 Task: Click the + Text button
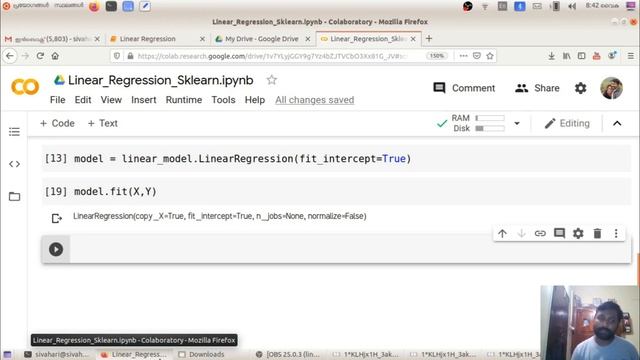click(102, 123)
